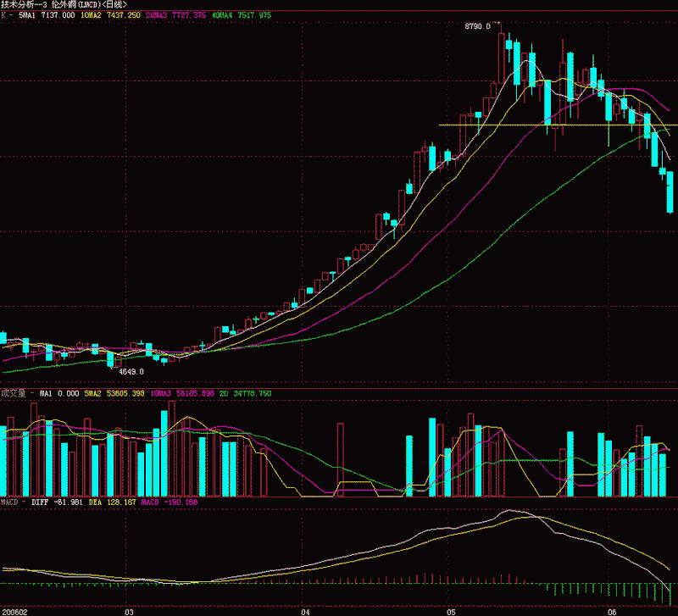Click the 4649.0 low price marker
This screenshot has width=678, height=616.
131,371
